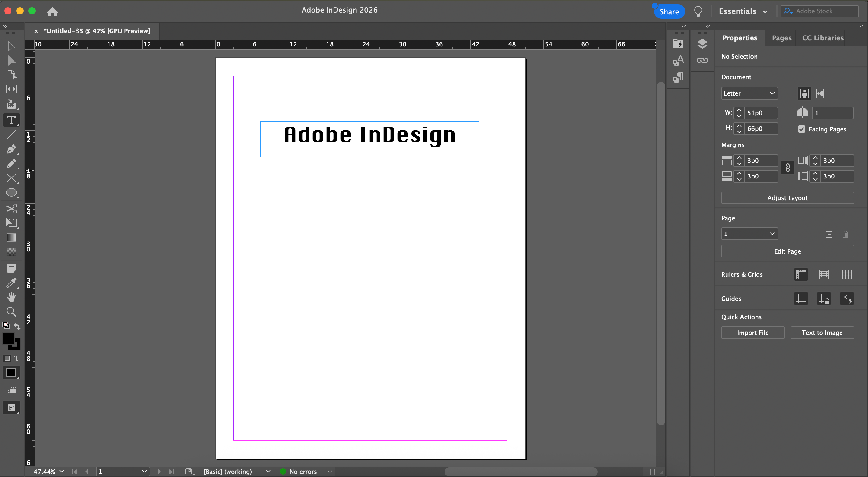Toggle the margins link chain icon

tap(787, 168)
